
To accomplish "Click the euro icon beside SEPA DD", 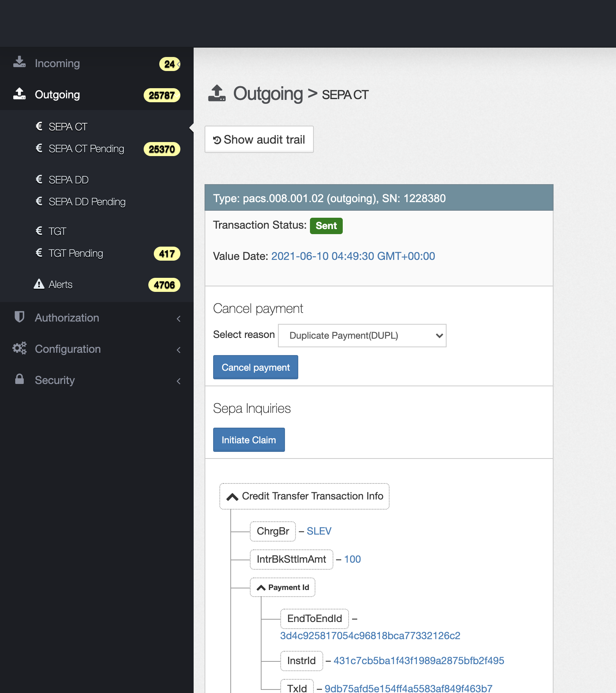I will 39,179.
